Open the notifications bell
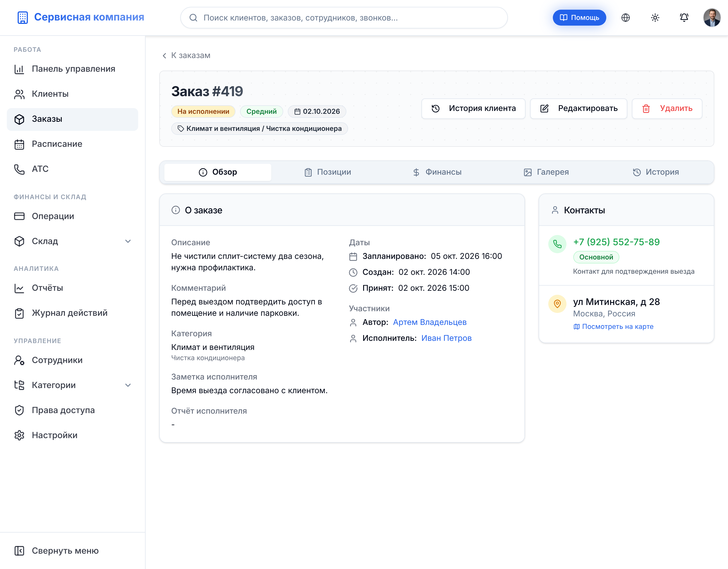 click(684, 18)
